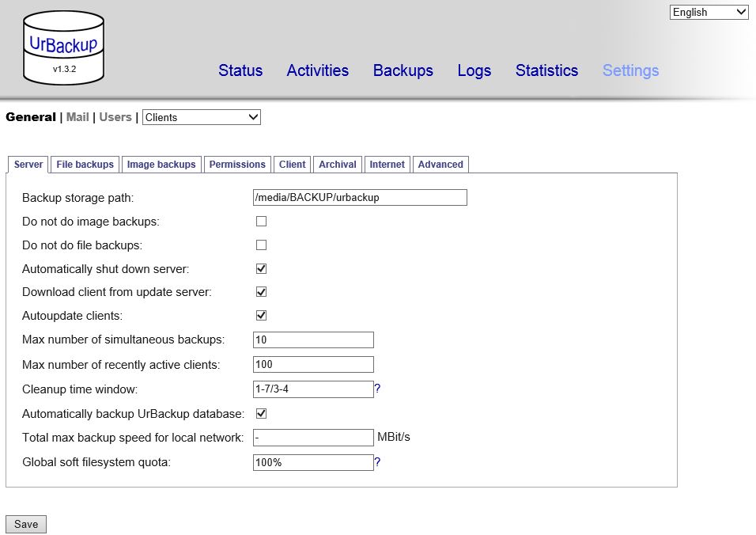
Task: Enable 'Do not do image backups' checkbox
Action: tap(261, 222)
